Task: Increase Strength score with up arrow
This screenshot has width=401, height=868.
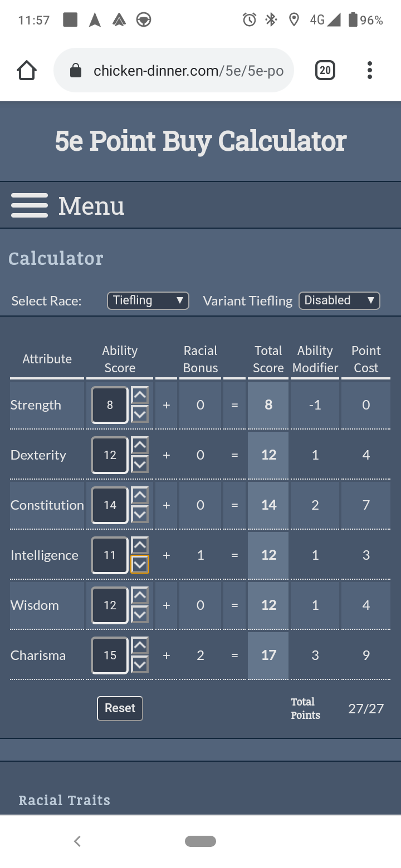Action: [x=140, y=396]
